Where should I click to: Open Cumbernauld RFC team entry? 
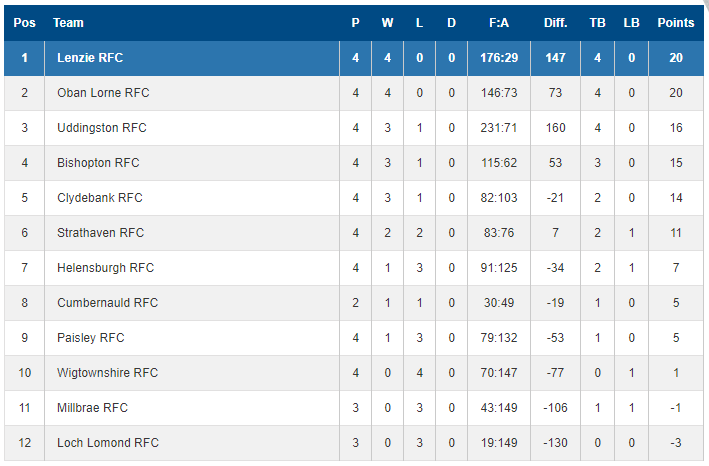(108, 303)
